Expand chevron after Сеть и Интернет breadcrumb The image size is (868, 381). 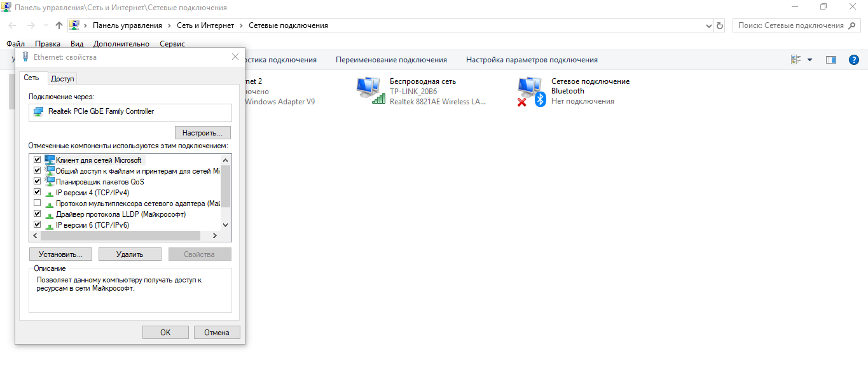click(x=241, y=25)
